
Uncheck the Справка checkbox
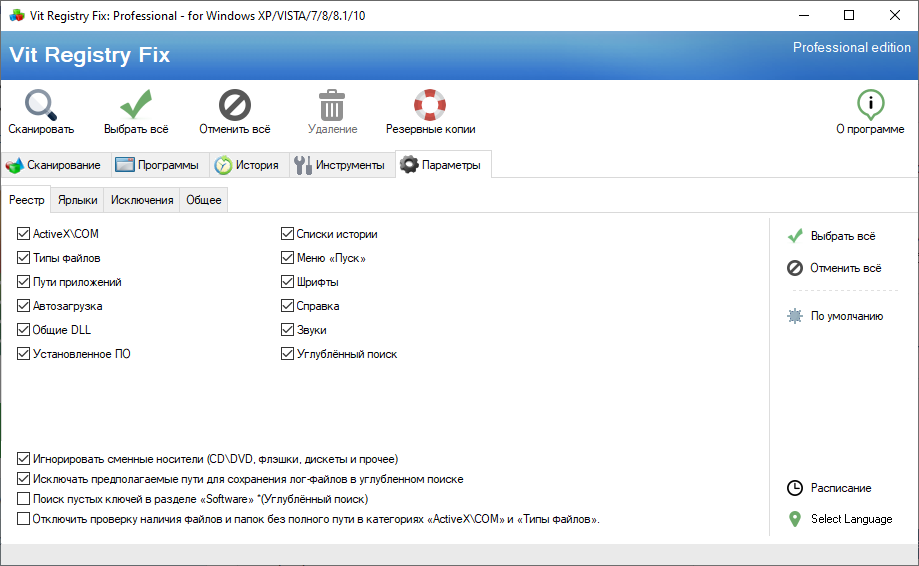tap(287, 306)
